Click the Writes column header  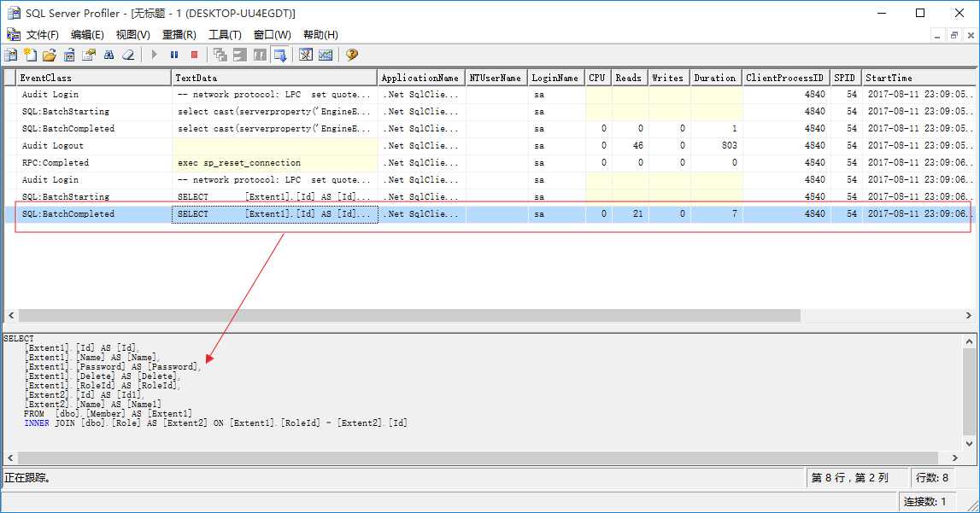669,78
